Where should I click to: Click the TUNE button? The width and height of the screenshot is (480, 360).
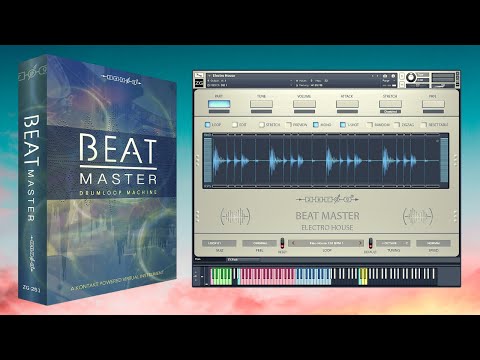[262, 104]
